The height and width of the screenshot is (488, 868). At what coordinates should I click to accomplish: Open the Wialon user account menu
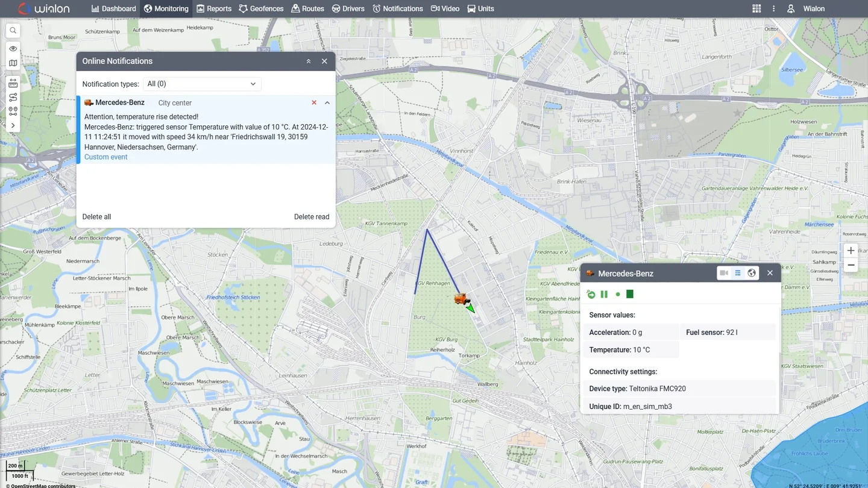pos(806,8)
